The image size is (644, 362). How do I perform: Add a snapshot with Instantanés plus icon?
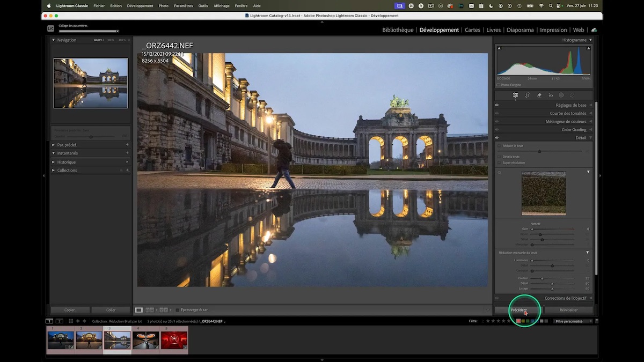coord(127,153)
